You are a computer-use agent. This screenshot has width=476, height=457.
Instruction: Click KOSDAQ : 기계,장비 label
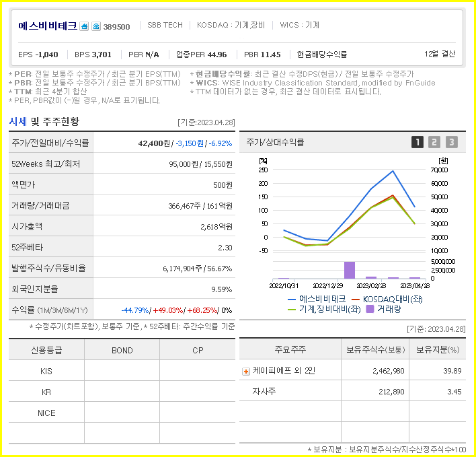tap(231, 25)
